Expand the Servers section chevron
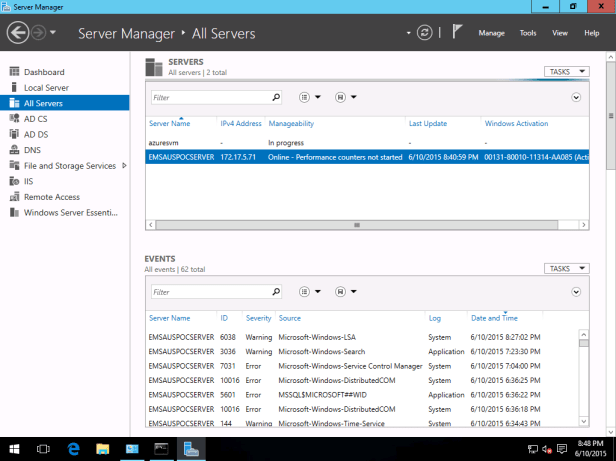Image resolution: width=616 pixels, height=461 pixels. (576, 98)
